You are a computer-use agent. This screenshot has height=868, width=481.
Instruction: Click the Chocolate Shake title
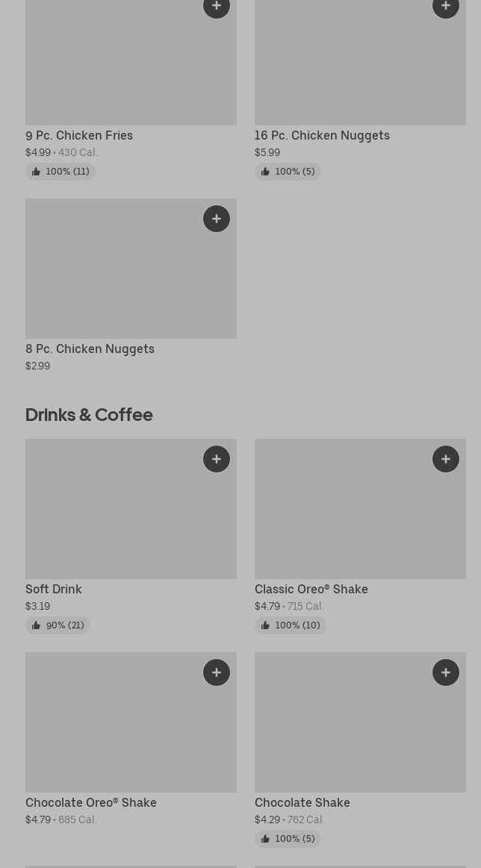coord(302,803)
